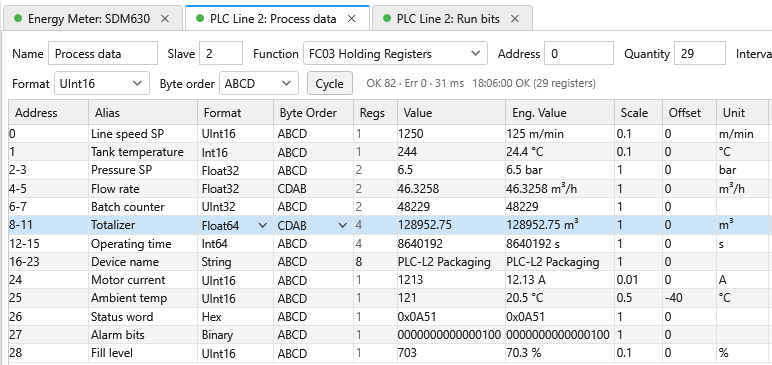Close the PLC Line 2: Process data tab
This screenshot has height=365, width=772.
pos(352,19)
